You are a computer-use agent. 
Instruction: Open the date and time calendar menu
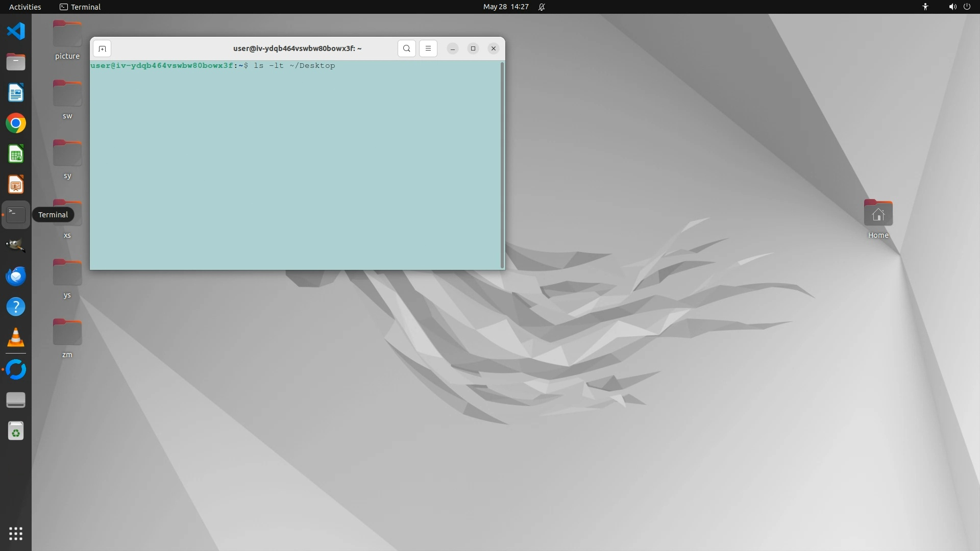click(x=505, y=7)
